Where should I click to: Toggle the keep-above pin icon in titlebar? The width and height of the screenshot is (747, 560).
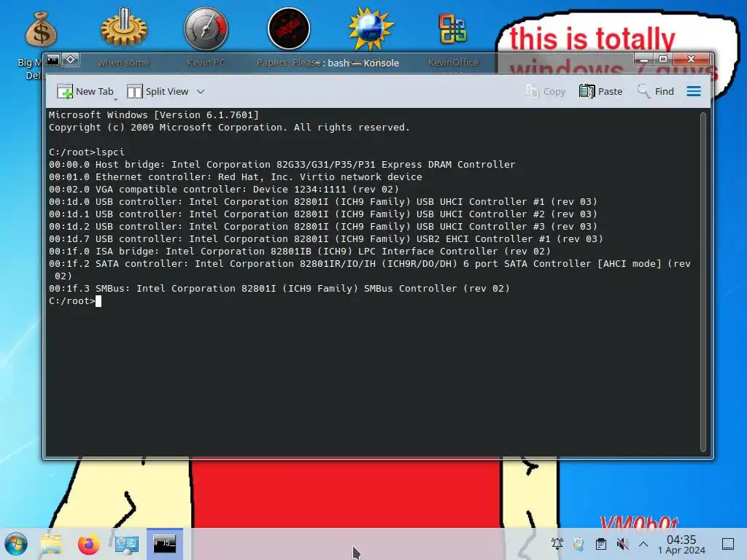[x=71, y=60]
